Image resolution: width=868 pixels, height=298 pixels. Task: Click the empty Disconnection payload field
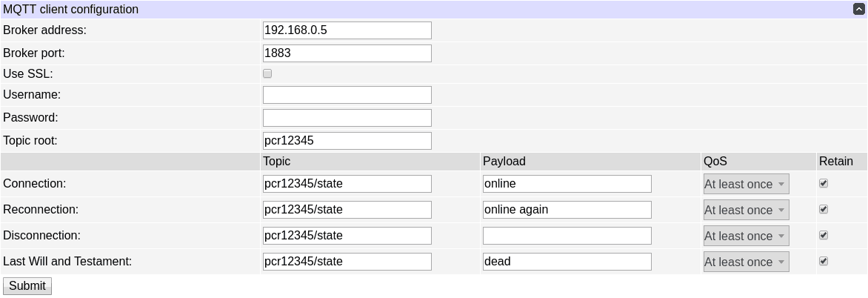[567, 236]
